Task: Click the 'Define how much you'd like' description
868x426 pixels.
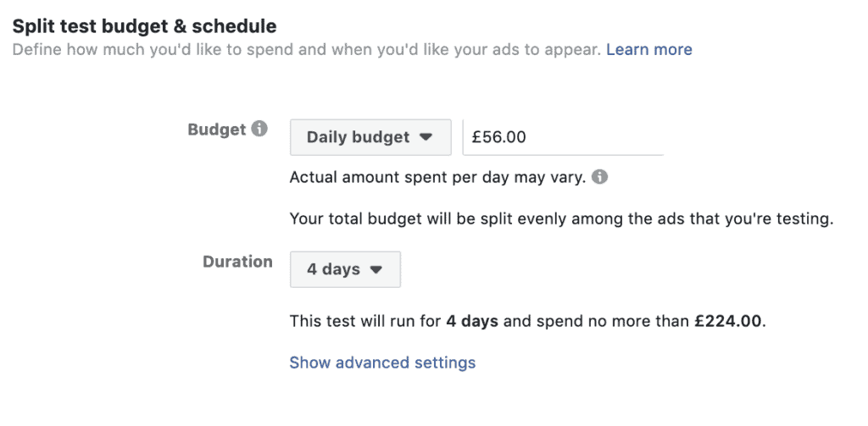Action: pos(306,50)
